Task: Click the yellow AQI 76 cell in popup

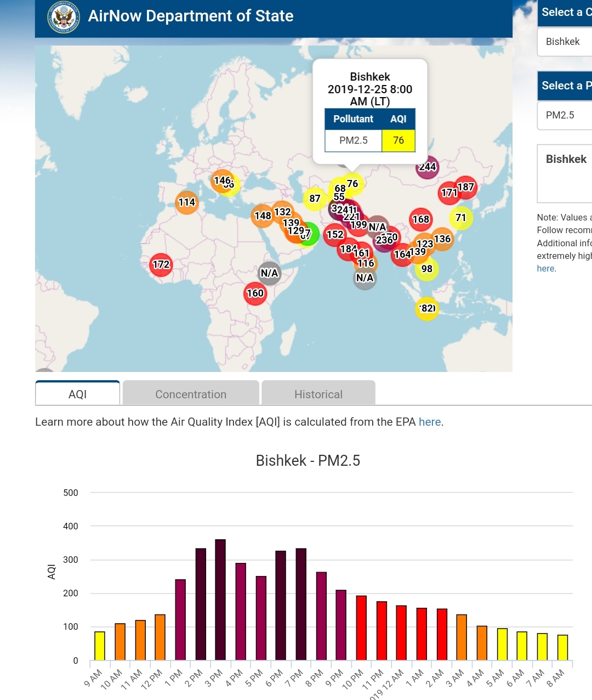Action: click(x=399, y=140)
